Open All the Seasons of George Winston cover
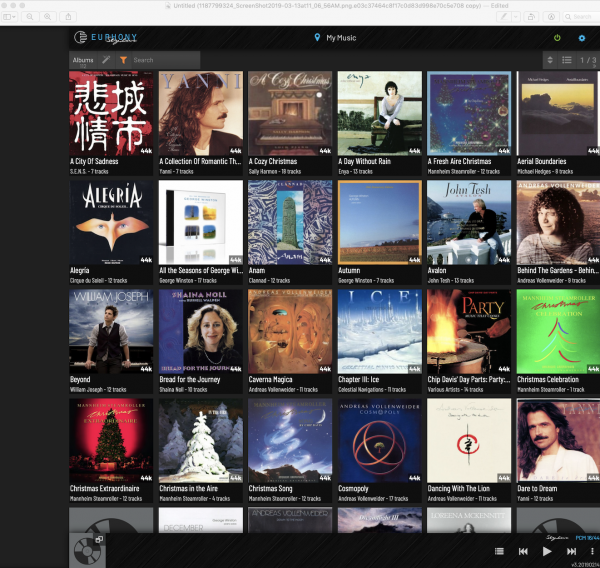The height and width of the screenshot is (568, 600). point(201,222)
